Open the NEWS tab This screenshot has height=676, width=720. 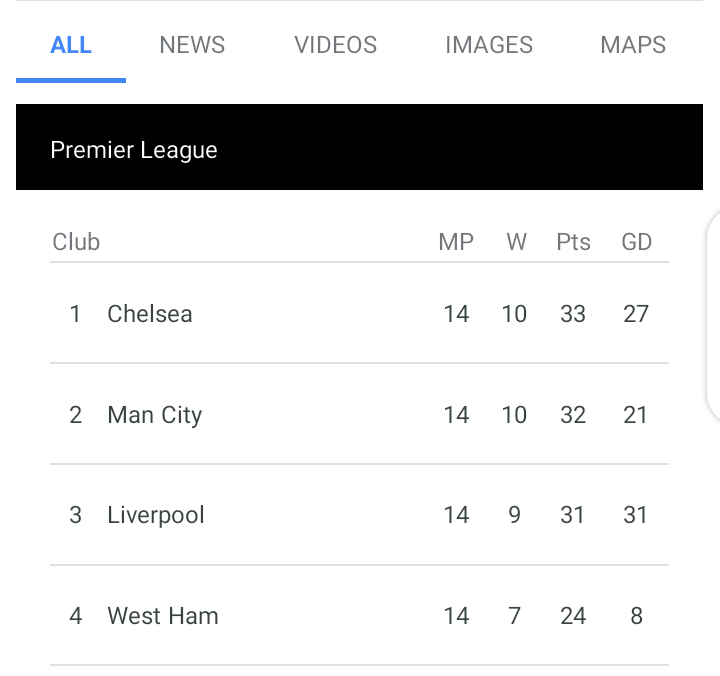click(192, 45)
